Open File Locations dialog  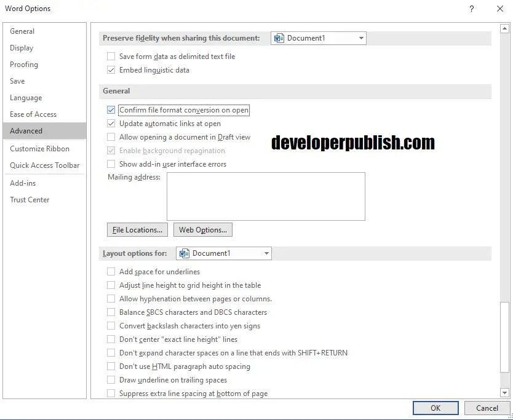tap(137, 230)
